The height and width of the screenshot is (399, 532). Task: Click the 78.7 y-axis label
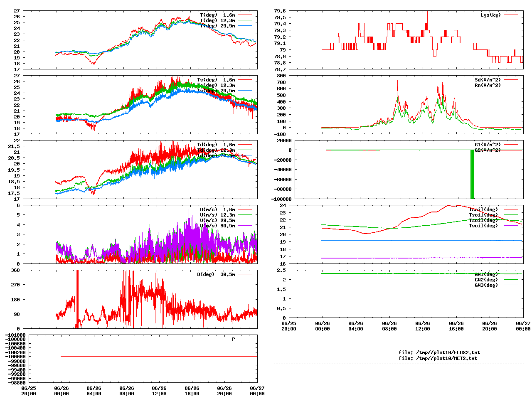click(280, 69)
